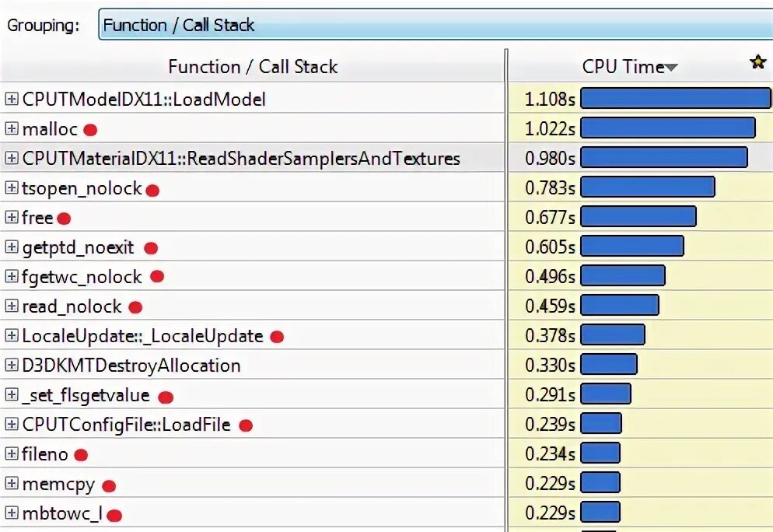Sort by the CPU Time column
The height and width of the screenshot is (532, 773).
pos(623,67)
